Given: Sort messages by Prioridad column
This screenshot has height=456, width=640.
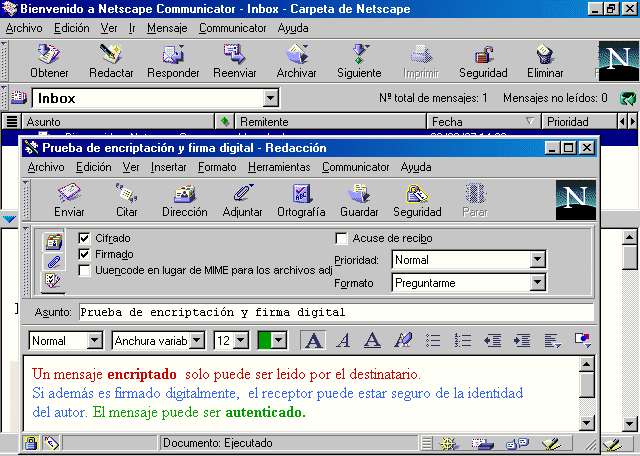Looking at the screenshot, I should pyautogui.click(x=579, y=122).
